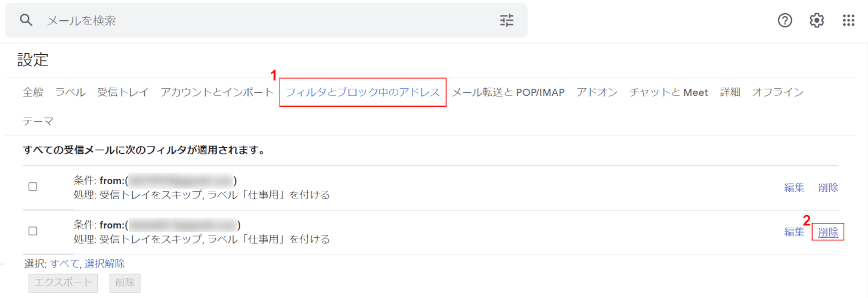The image size is (868, 298).
Task: Open search options filter icon
Action: pyautogui.click(x=507, y=20)
